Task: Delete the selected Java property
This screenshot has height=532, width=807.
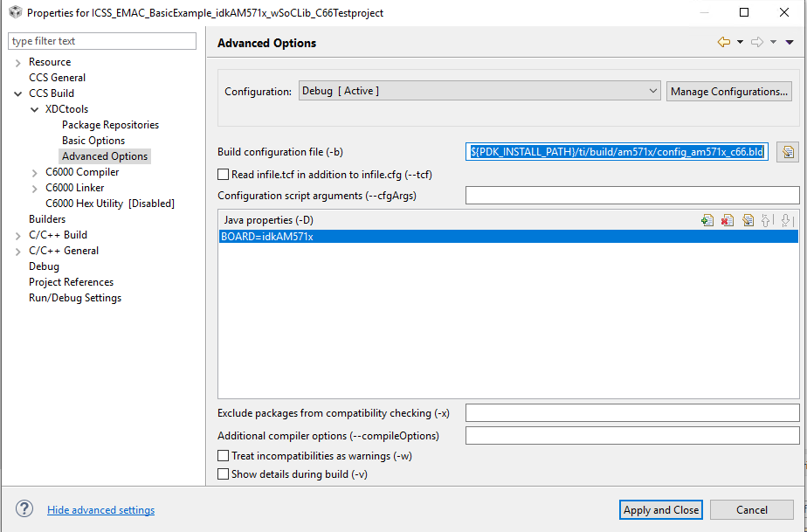Action: [x=728, y=220]
